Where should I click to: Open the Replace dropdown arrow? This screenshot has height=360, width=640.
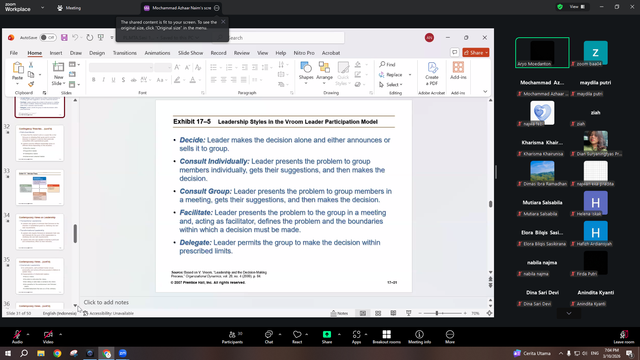[x=410, y=75]
